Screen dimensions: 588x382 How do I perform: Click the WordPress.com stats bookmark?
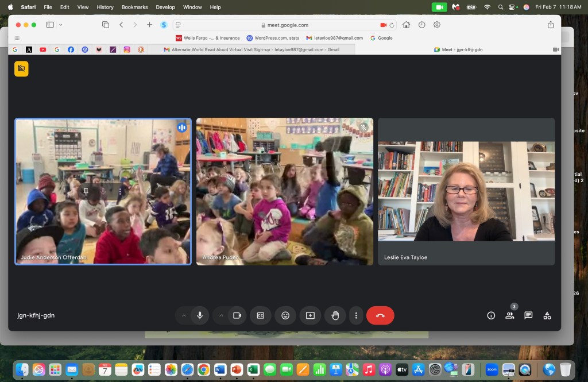click(273, 38)
